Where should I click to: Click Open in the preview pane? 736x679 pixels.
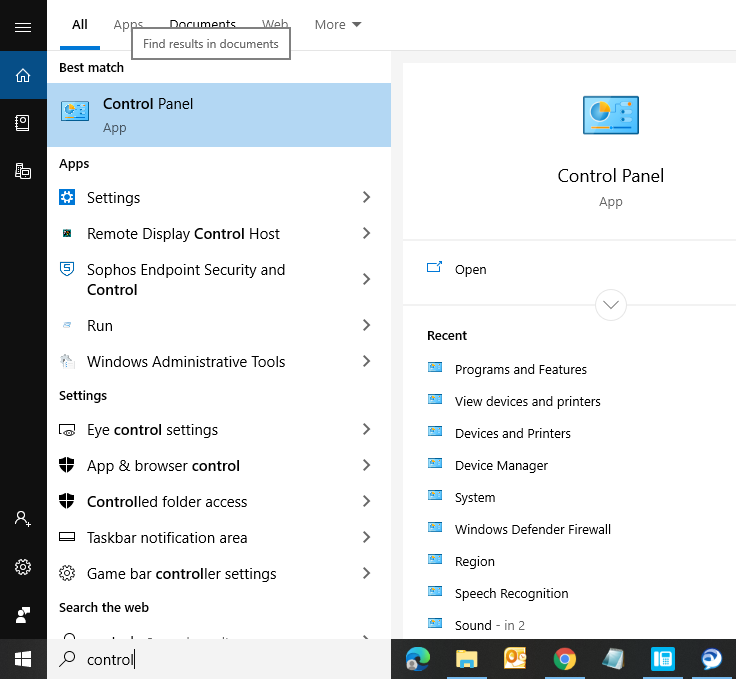(470, 269)
